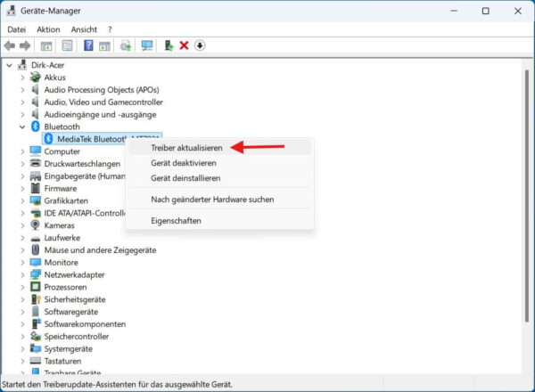Maximize the Geräte-Manager window
This screenshot has width=535, height=392.
click(486, 11)
